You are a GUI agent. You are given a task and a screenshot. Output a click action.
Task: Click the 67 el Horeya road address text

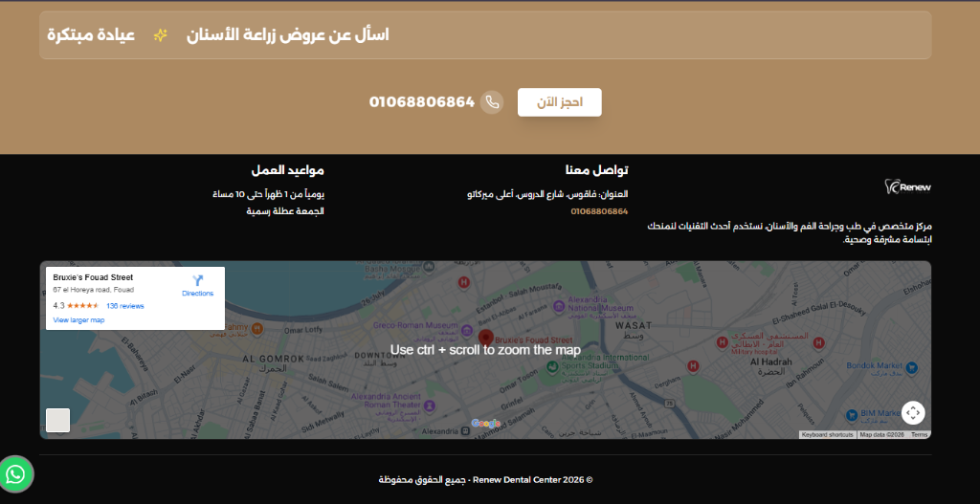[93, 290]
